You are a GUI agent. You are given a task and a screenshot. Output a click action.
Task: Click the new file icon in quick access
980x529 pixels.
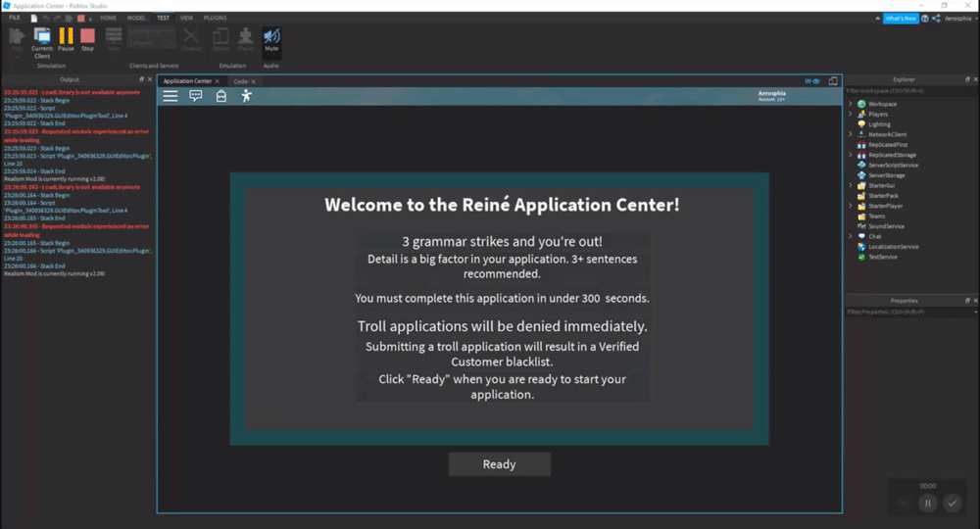coord(33,18)
